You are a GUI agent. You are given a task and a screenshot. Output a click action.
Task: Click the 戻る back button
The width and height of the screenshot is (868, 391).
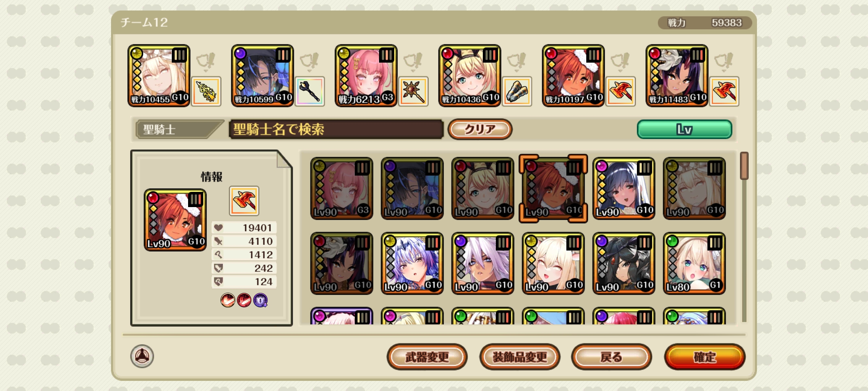612,357
